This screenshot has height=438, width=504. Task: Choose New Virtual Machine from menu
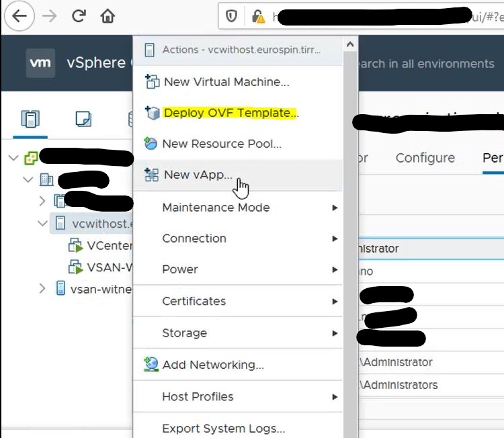pyautogui.click(x=238, y=82)
